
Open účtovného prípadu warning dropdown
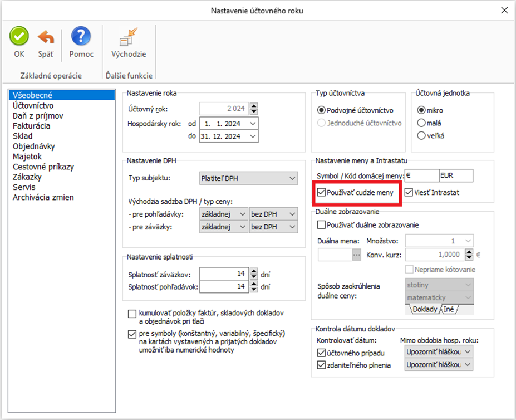466,352
